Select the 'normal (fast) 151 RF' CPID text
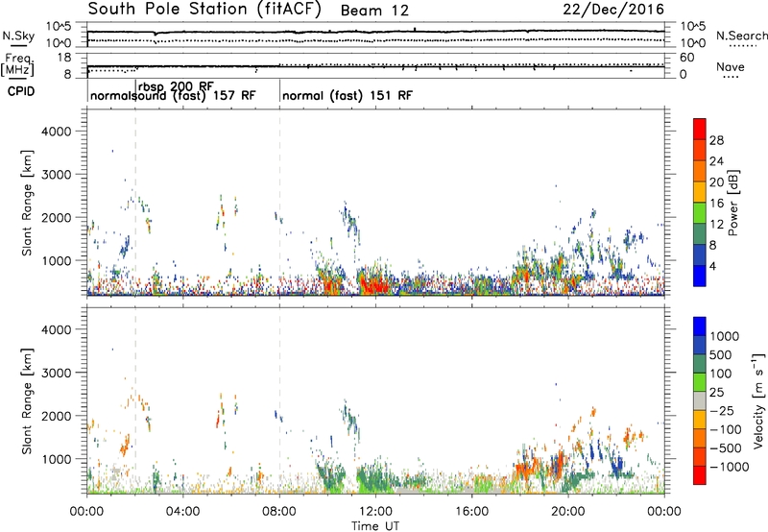 pos(348,95)
